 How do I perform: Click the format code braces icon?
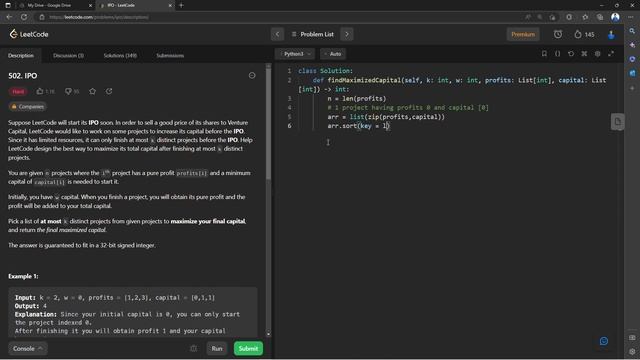point(557,54)
